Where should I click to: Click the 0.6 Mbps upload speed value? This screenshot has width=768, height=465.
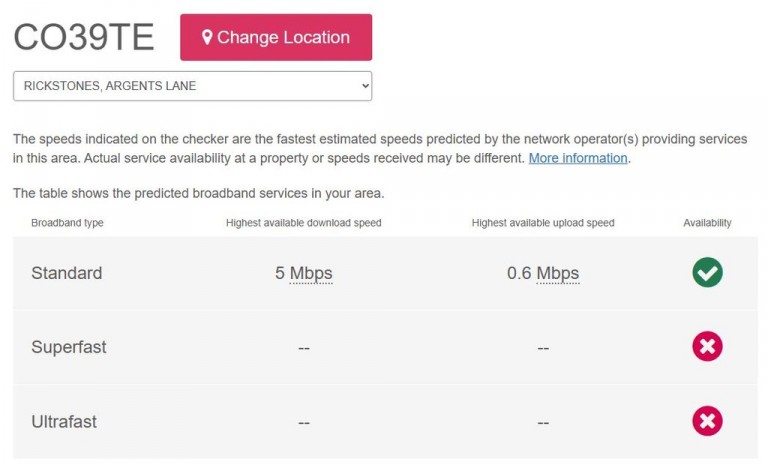543,273
